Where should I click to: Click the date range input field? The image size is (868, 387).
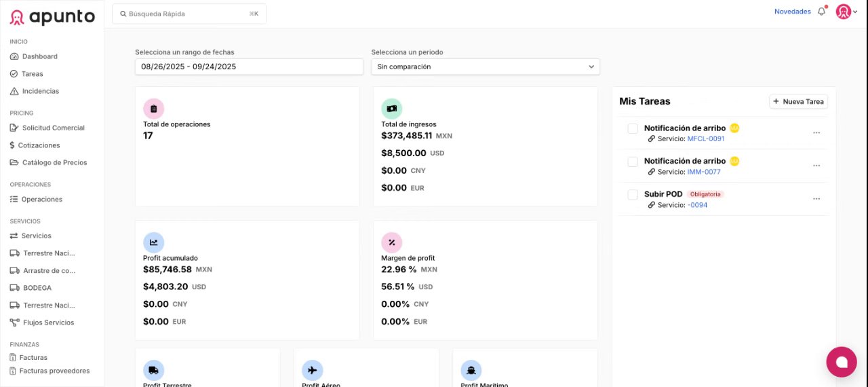pos(249,67)
